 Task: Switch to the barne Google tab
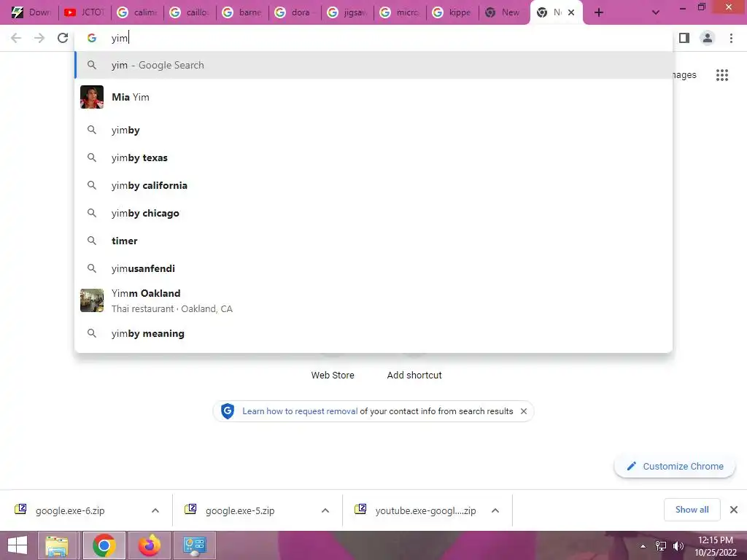242,12
